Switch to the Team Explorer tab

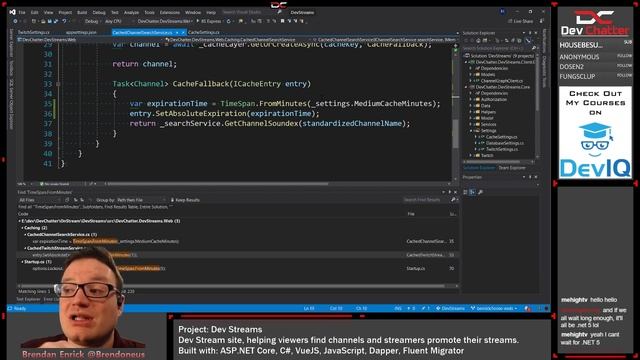click(x=512, y=168)
